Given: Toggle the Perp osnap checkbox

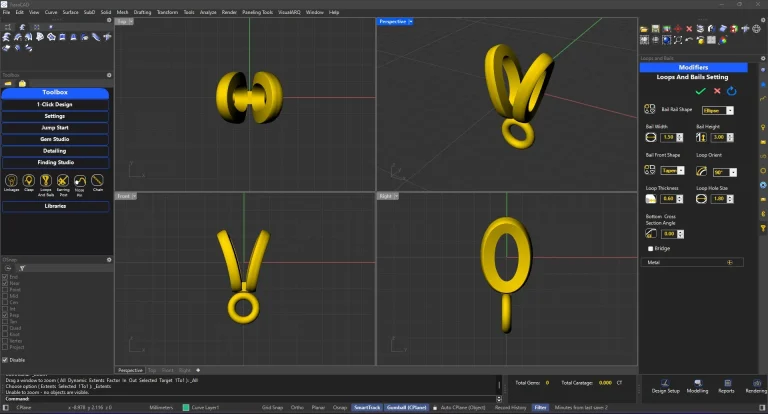Looking at the screenshot, I should (x=5, y=315).
